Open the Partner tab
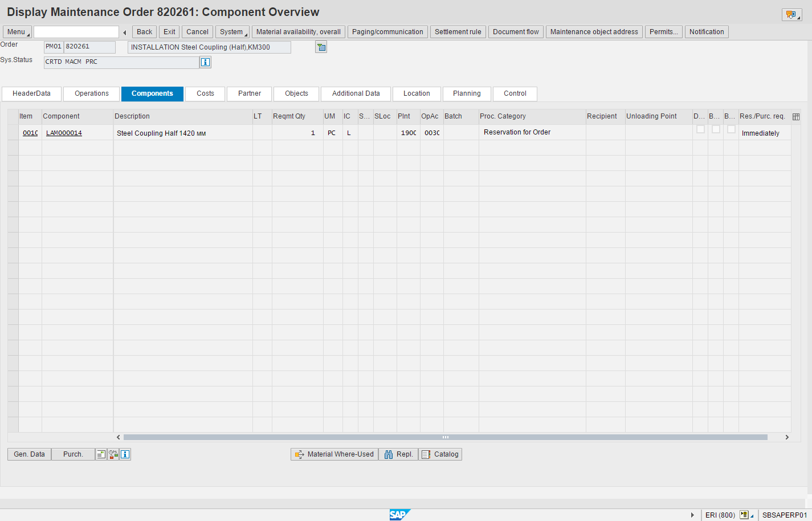Screen dimensions: 812x521 tap(250, 93)
